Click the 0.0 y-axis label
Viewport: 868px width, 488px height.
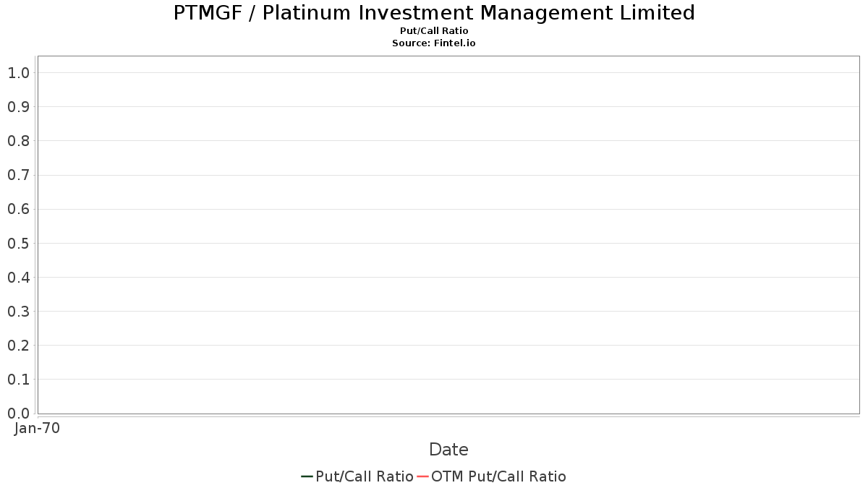point(18,413)
